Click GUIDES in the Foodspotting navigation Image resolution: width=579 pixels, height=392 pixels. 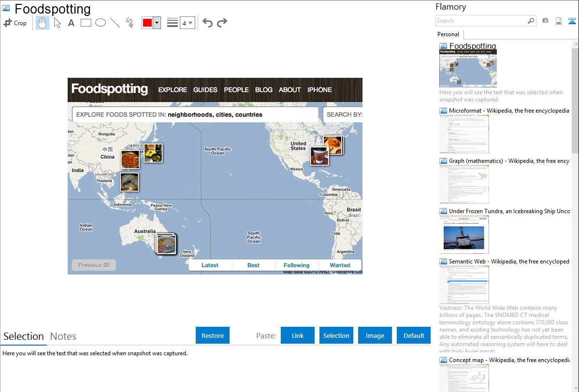205,90
